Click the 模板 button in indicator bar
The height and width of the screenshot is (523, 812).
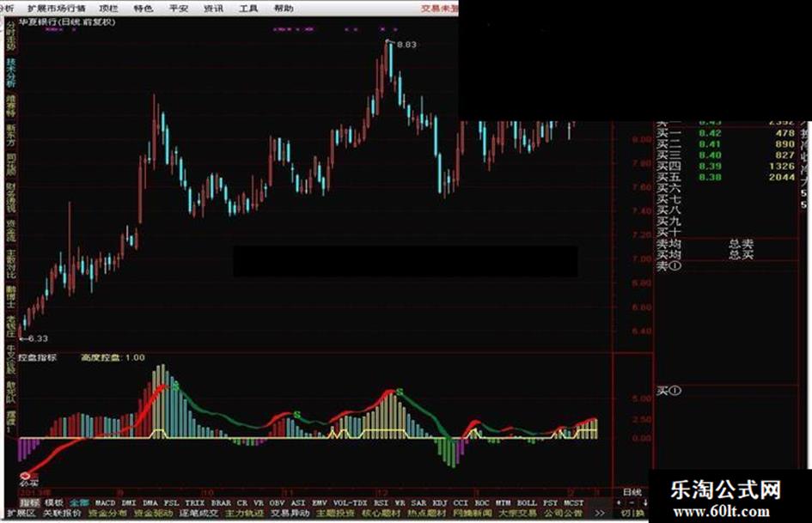(x=54, y=502)
